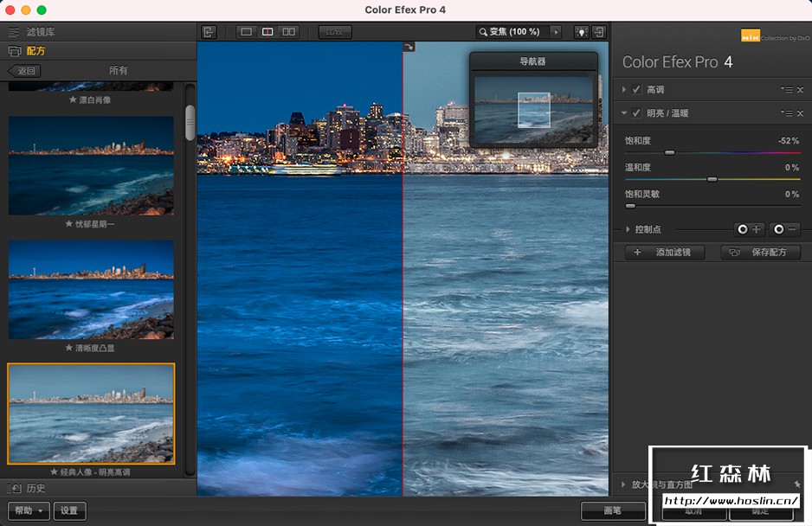Expand the 控制点 section

click(x=627, y=229)
